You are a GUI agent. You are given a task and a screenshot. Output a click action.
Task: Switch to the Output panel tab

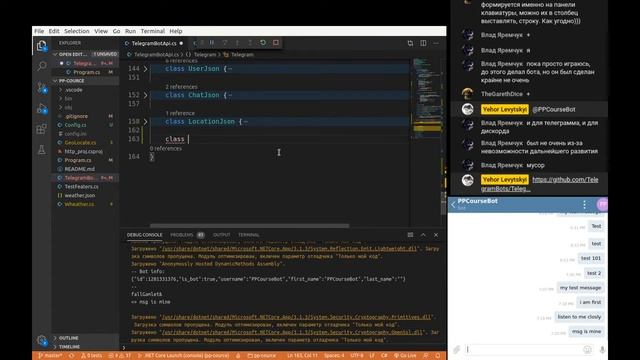[221, 235]
